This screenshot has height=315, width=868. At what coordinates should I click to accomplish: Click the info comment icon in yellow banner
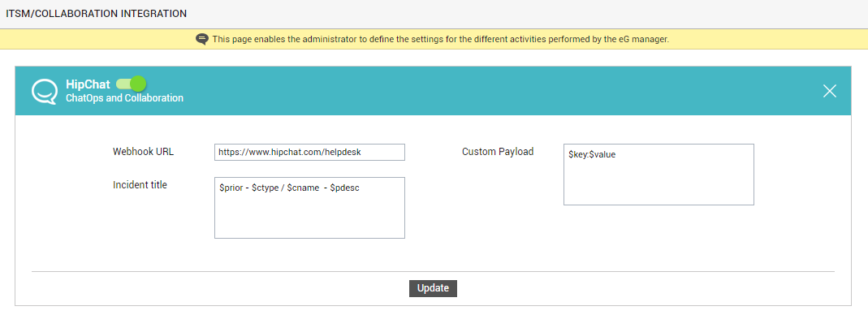[x=202, y=39]
